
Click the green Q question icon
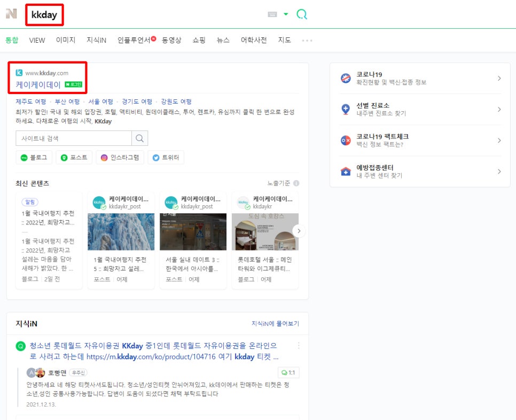(x=21, y=346)
